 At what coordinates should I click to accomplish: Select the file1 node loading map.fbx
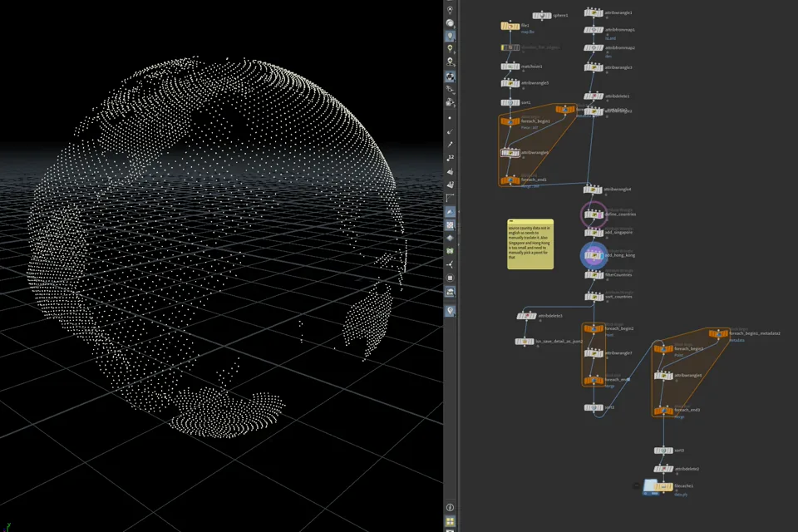coord(510,26)
